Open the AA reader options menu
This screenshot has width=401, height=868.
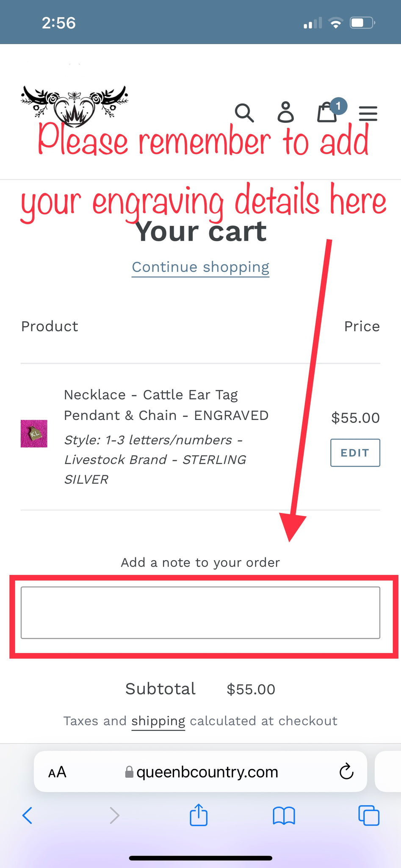[x=57, y=772]
